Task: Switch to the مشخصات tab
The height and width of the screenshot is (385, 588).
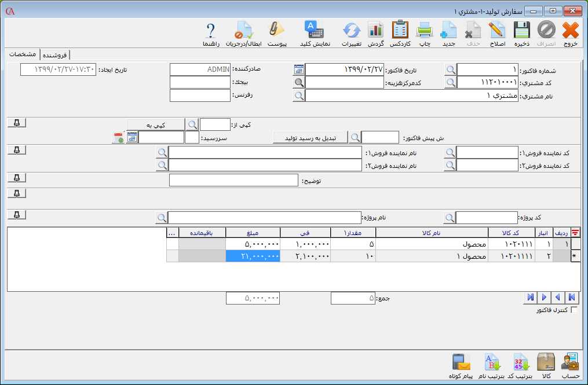Action: click(23, 54)
